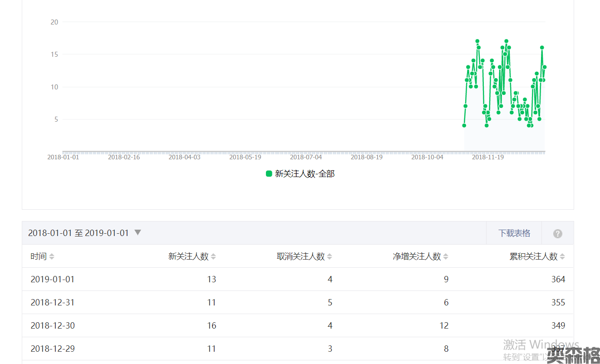The height and width of the screenshot is (364, 600).
Task: Click the 2018-10-04 x-axis label
Action: 427,157
